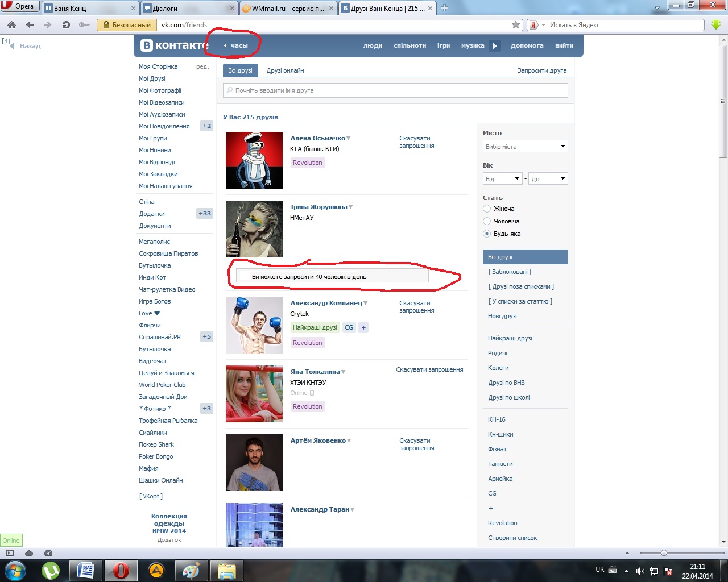
Task: Click the Запросити друга link
Action: click(x=542, y=70)
